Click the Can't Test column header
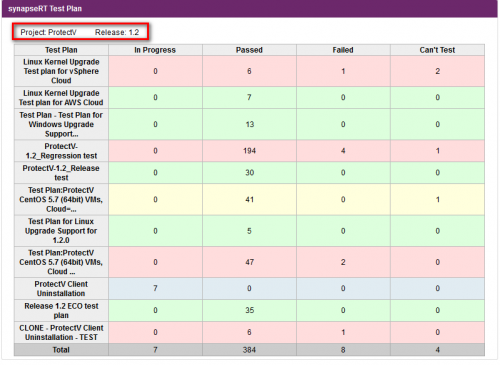Screen dimensions: 500x365 [437, 50]
